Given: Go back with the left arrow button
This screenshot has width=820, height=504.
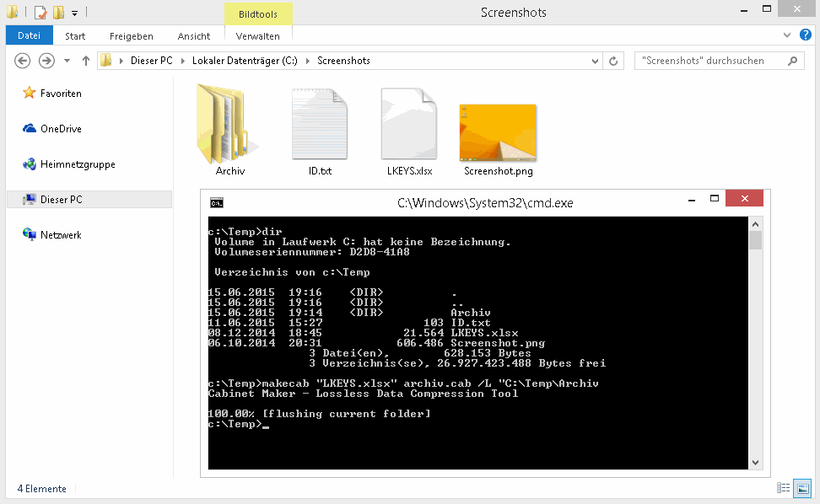Looking at the screenshot, I should [23, 61].
